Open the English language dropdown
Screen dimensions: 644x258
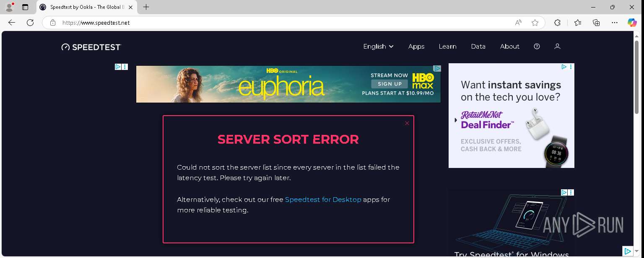coord(378,46)
